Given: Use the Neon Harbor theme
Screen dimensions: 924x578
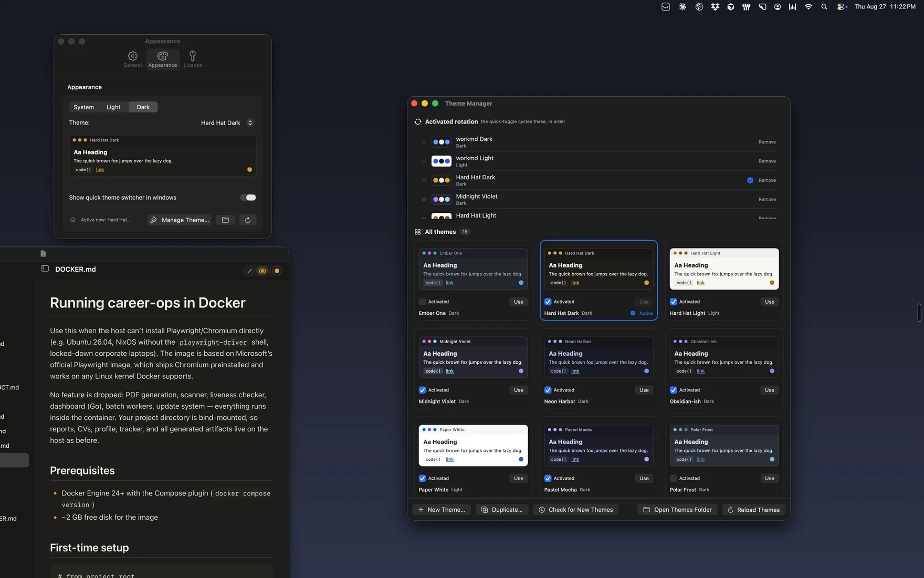Looking at the screenshot, I should 644,390.
